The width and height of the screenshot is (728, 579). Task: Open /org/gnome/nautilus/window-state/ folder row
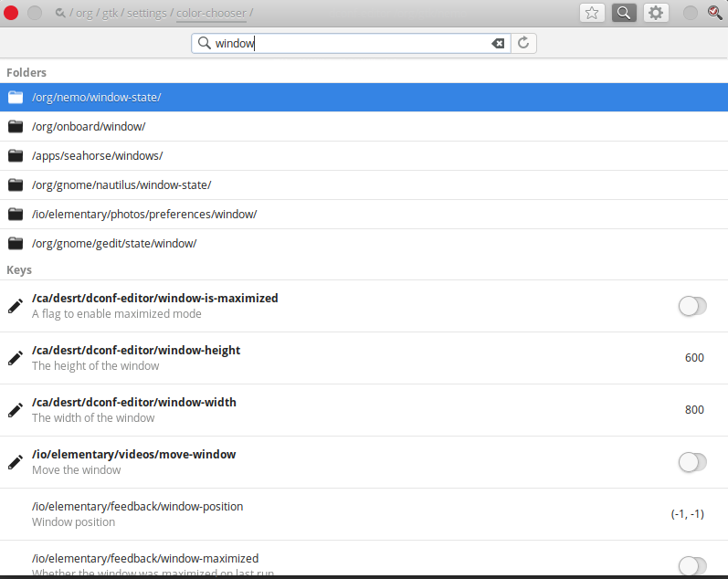(364, 184)
